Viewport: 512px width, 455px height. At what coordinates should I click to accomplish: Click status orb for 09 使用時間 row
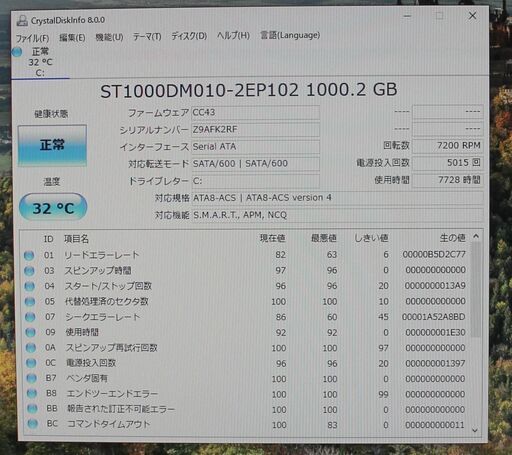31,332
